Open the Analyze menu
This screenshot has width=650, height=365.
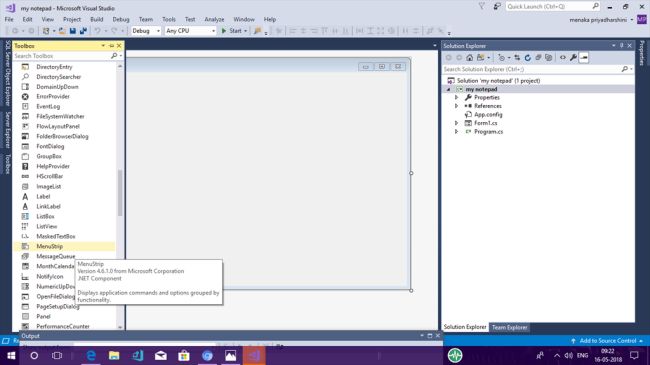point(214,19)
